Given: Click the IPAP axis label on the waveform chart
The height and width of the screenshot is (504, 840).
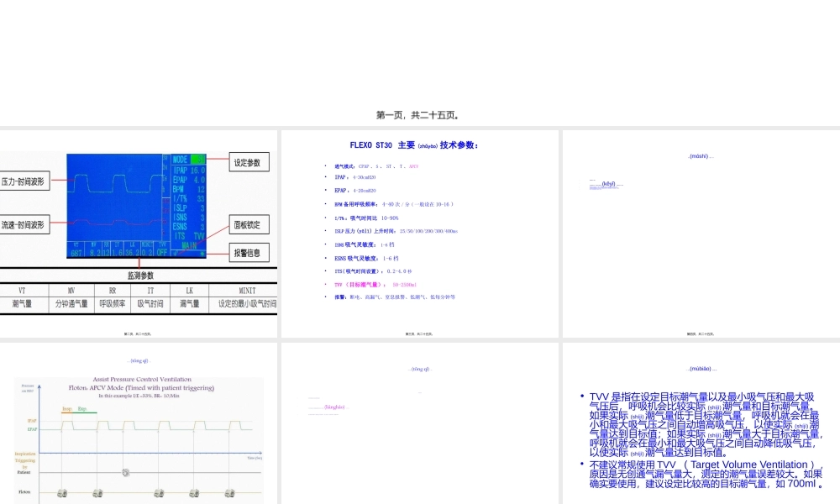Looking at the screenshot, I should (x=31, y=421).
